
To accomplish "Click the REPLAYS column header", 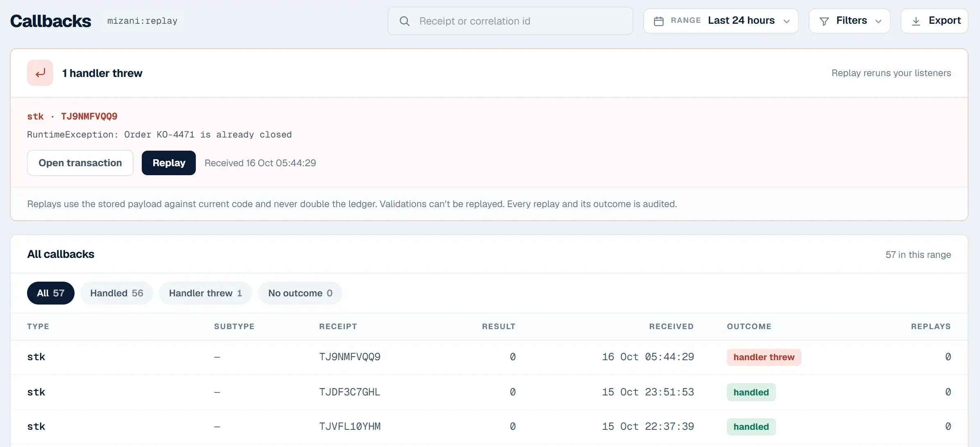I will pos(931,326).
